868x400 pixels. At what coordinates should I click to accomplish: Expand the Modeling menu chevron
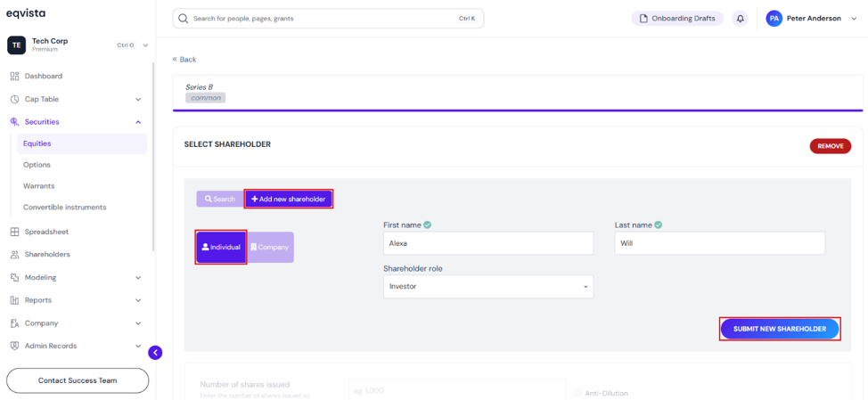[x=138, y=278]
